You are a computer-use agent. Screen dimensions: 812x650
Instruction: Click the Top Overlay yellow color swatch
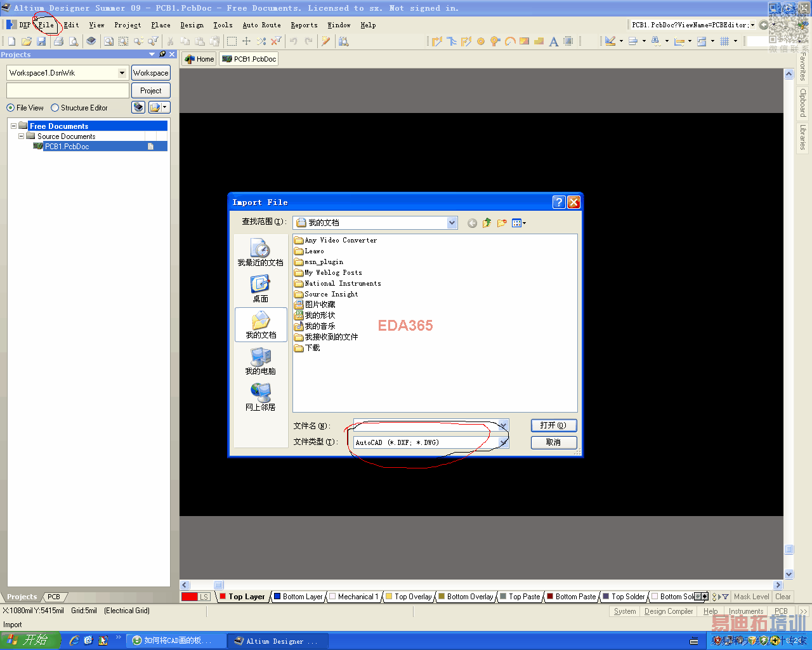390,597
